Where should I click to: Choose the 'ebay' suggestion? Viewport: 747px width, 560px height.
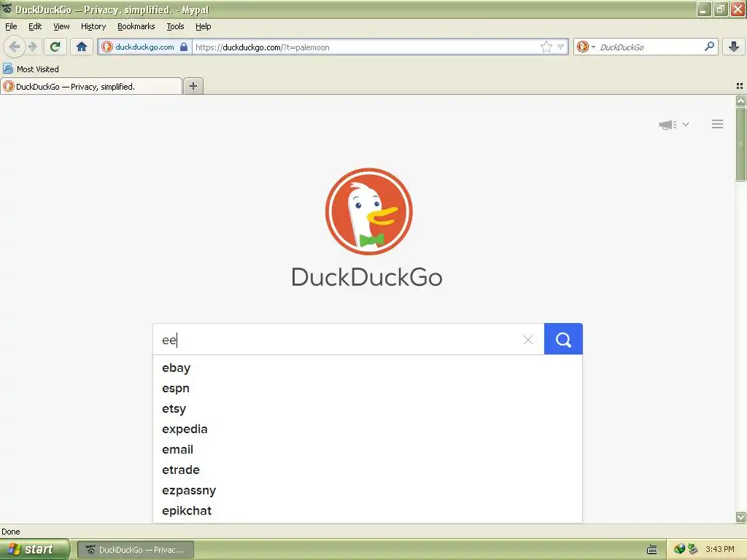click(x=368, y=368)
